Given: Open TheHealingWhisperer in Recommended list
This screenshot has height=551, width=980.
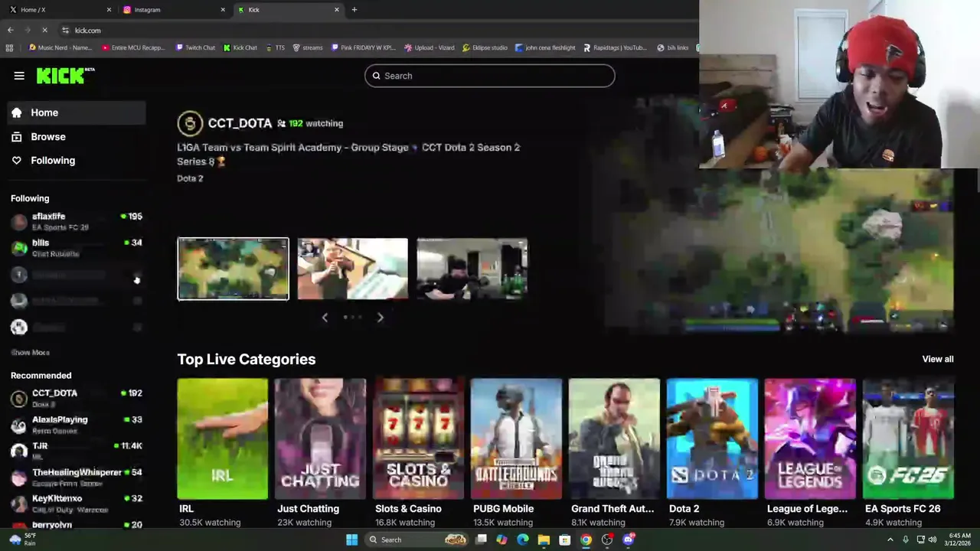Looking at the screenshot, I should click(77, 478).
